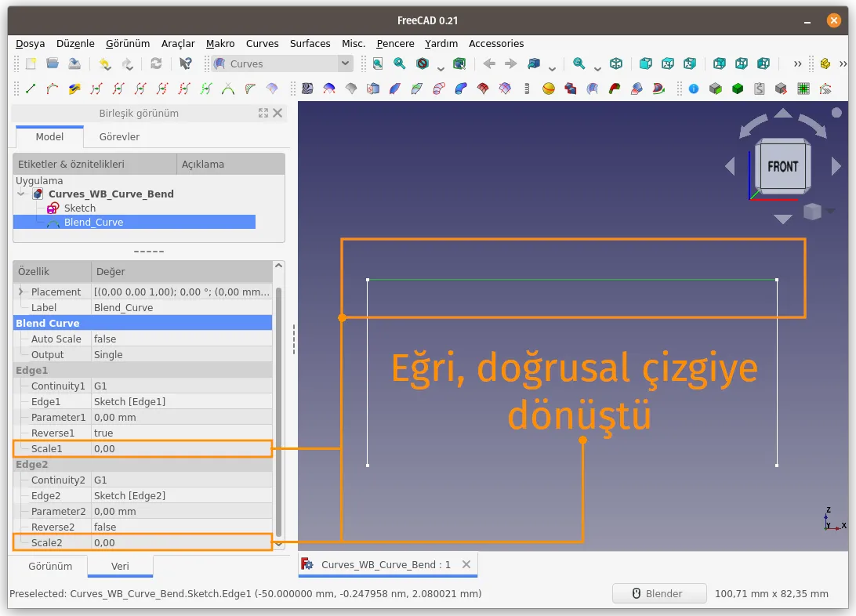The image size is (856, 616).
Task: Close the Curves_WB_Curve_Bend document tab
Action: (x=466, y=564)
